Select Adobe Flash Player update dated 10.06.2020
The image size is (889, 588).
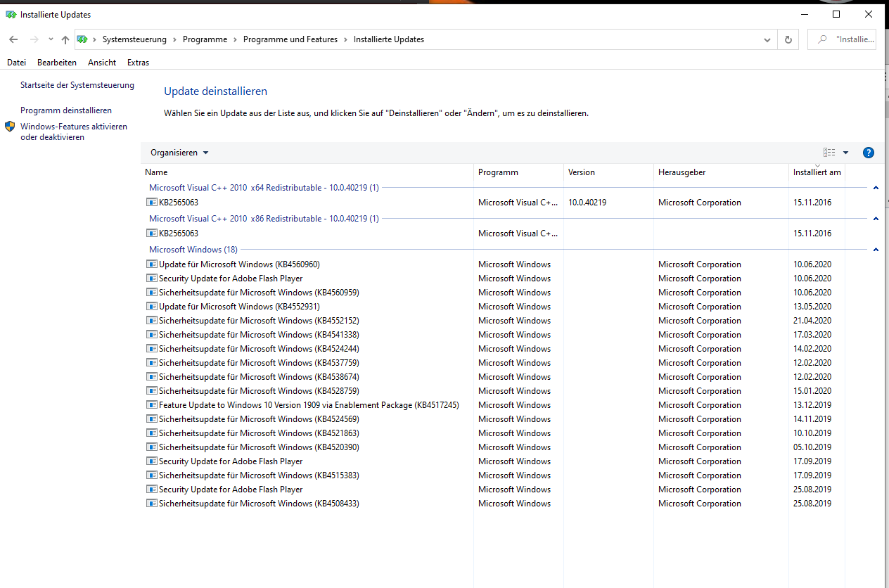tap(231, 279)
